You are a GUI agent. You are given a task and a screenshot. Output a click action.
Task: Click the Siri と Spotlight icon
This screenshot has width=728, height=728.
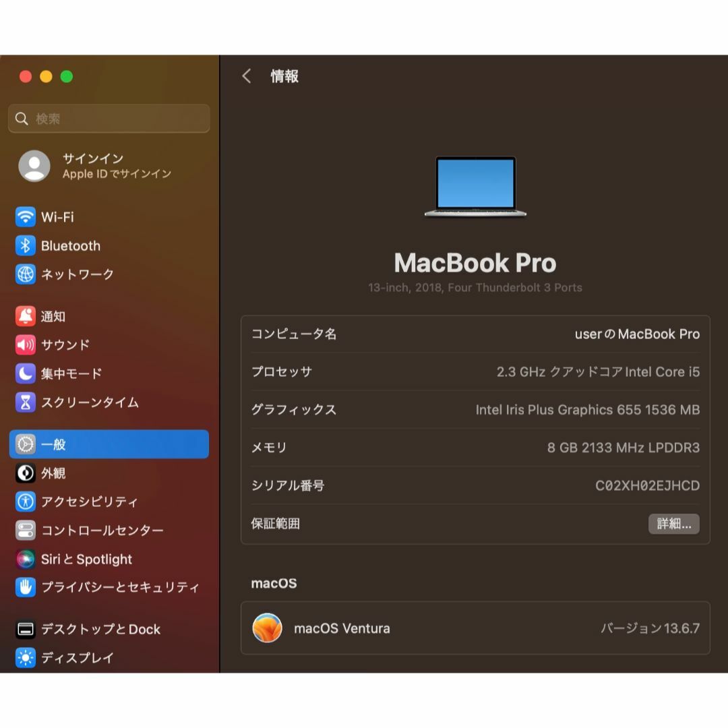tap(25, 559)
